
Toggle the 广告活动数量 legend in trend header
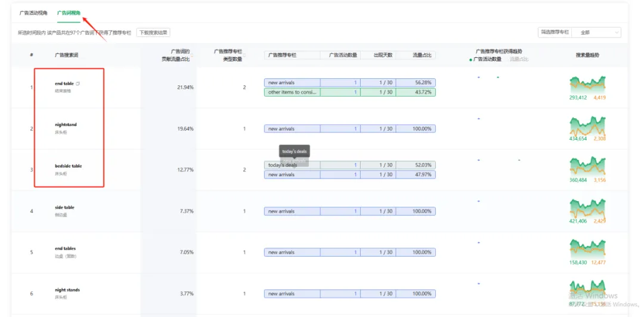point(486,59)
